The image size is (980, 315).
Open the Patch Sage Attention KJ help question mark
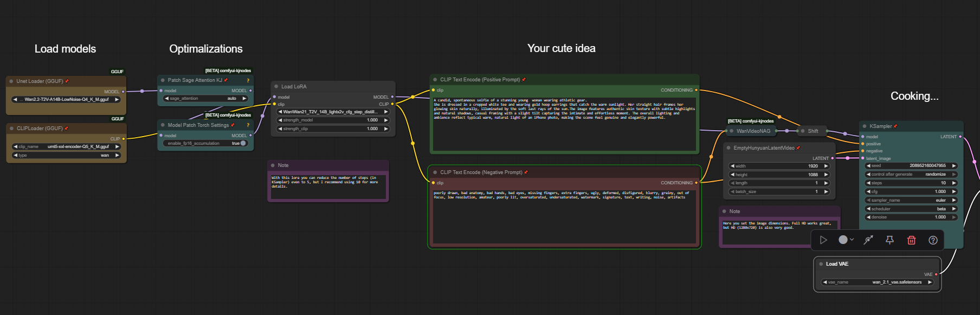[248, 80]
